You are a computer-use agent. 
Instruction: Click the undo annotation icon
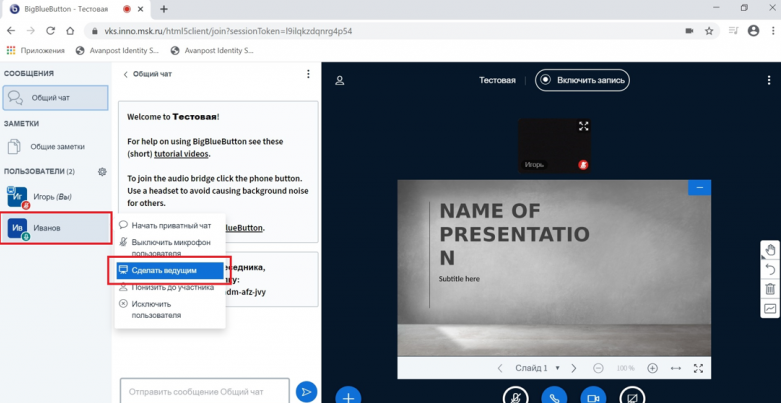(x=770, y=270)
